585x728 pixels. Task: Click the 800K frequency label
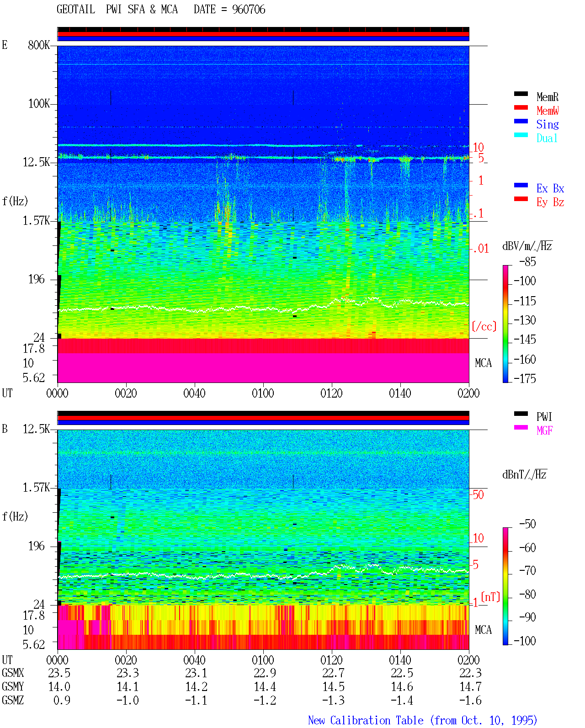point(39,45)
